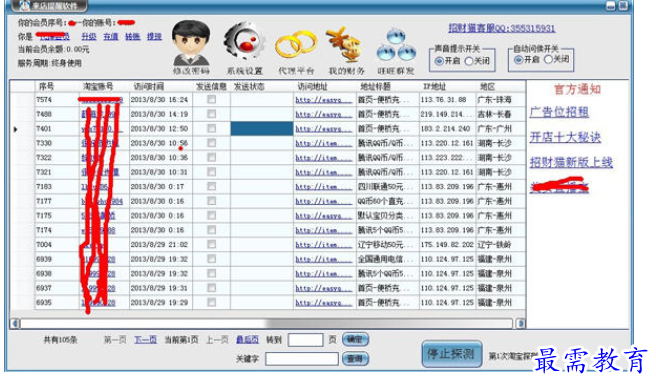
Task: Click 停止探测 button
Action: coord(451,354)
